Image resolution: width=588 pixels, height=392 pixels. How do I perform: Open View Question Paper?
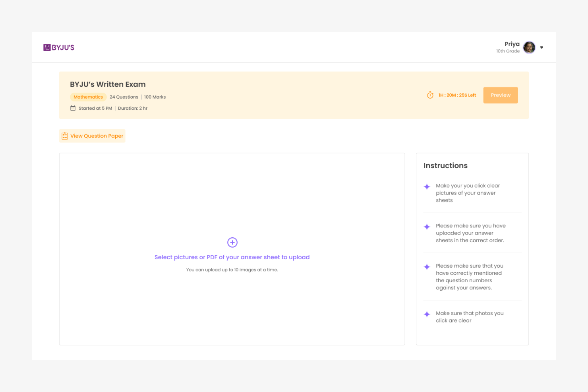tap(92, 136)
